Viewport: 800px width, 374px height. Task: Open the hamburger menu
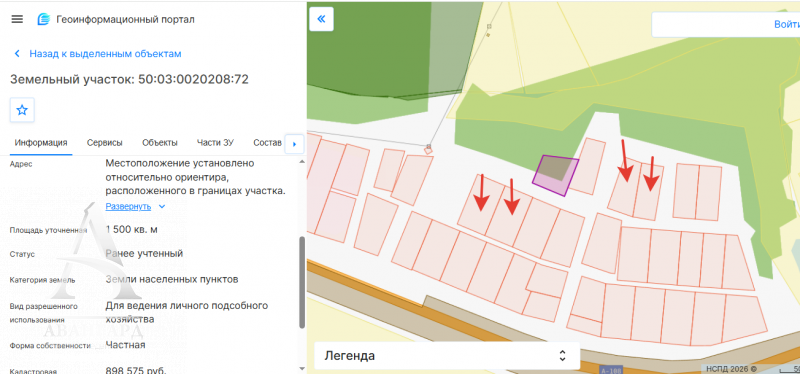coord(17,19)
